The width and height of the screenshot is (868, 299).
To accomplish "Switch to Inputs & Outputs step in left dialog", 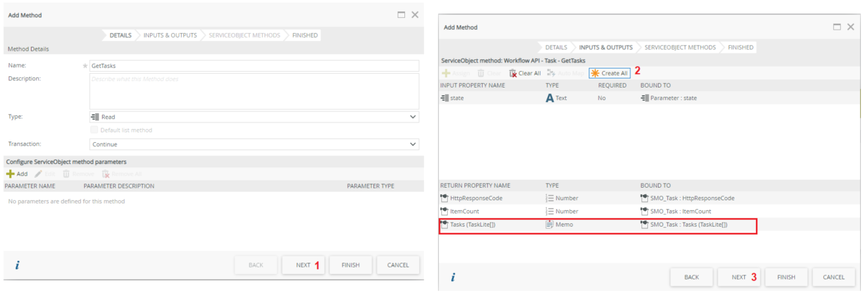I will pos(170,35).
